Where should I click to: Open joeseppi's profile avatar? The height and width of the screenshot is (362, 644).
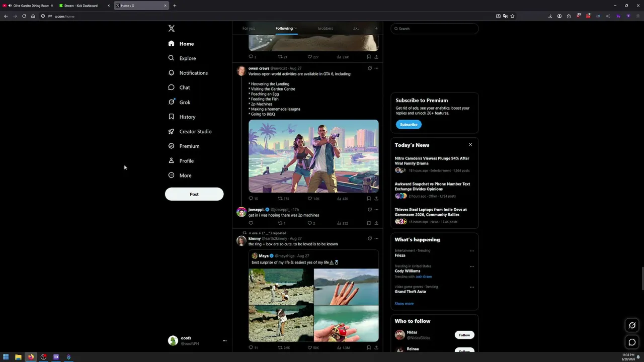click(x=242, y=212)
